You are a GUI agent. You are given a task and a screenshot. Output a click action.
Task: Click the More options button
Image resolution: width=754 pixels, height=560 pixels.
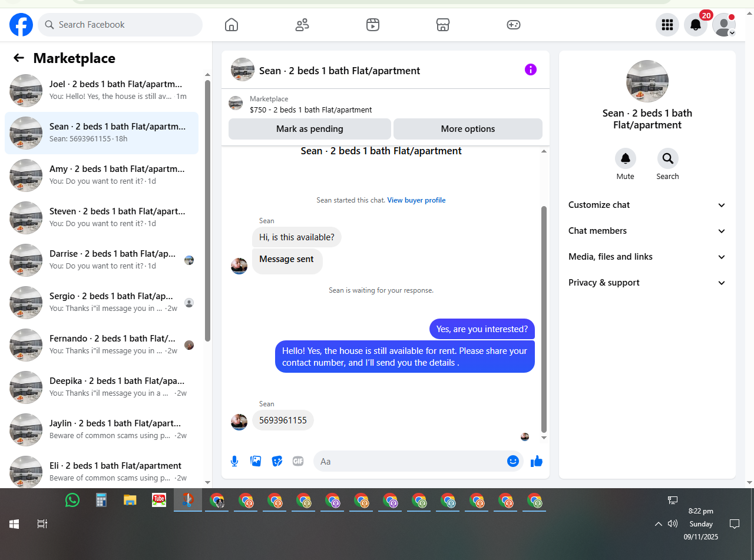468,129
